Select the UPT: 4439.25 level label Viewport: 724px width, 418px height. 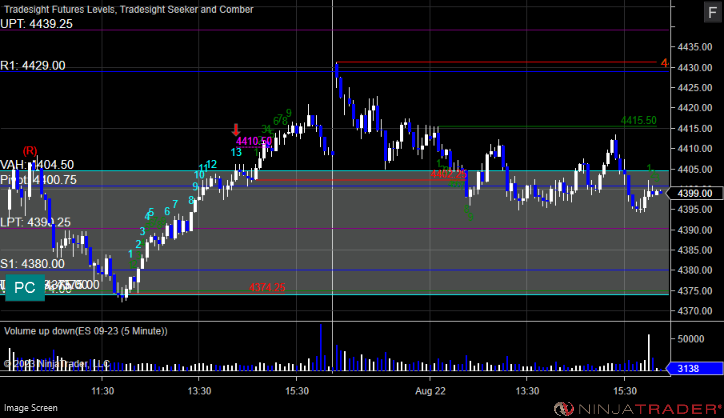pyautogui.click(x=36, y=24)
